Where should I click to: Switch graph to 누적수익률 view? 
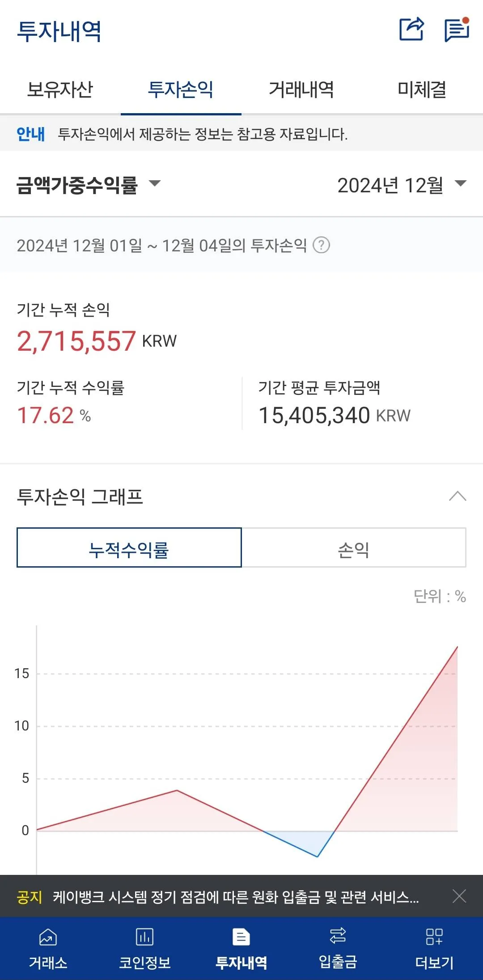(129, 548)
